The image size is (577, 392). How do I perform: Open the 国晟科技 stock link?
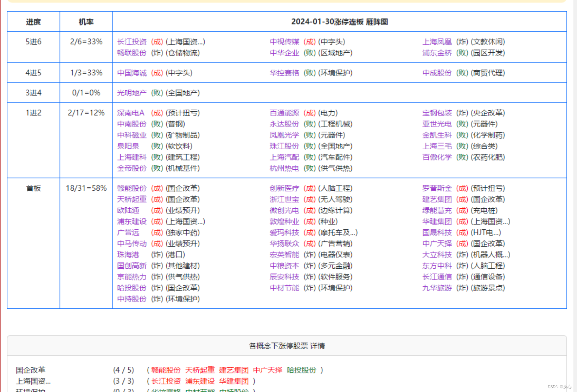pos(437,233)
